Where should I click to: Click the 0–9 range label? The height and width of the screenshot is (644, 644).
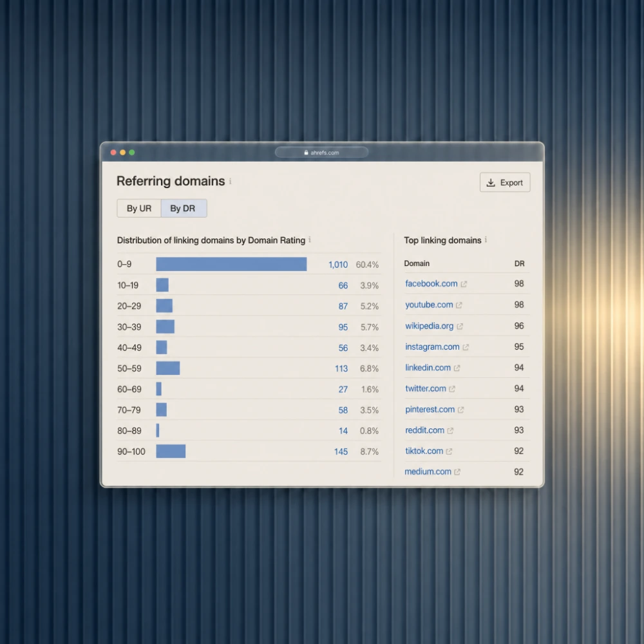point(124,265)
